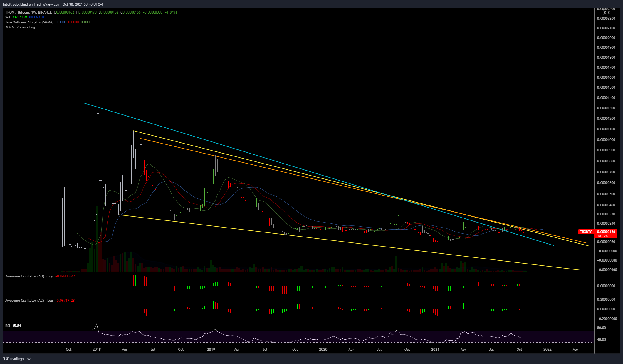Click the low value L0.00000152
Viewport: 623px width, 364px height.
108,12
